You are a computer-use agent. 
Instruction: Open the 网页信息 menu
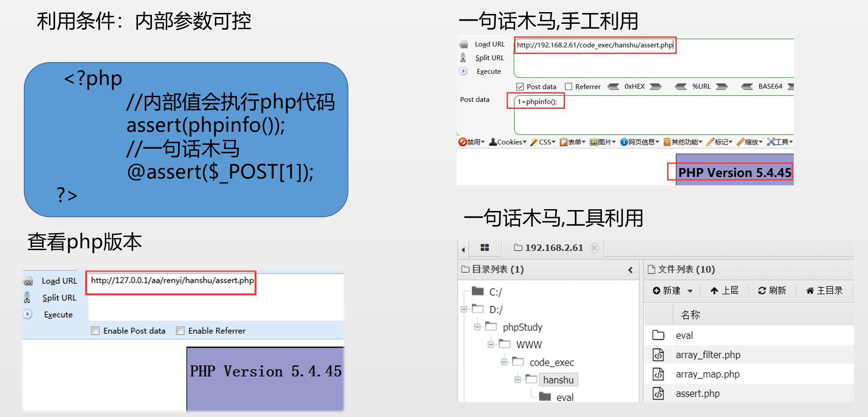point(640,142)
